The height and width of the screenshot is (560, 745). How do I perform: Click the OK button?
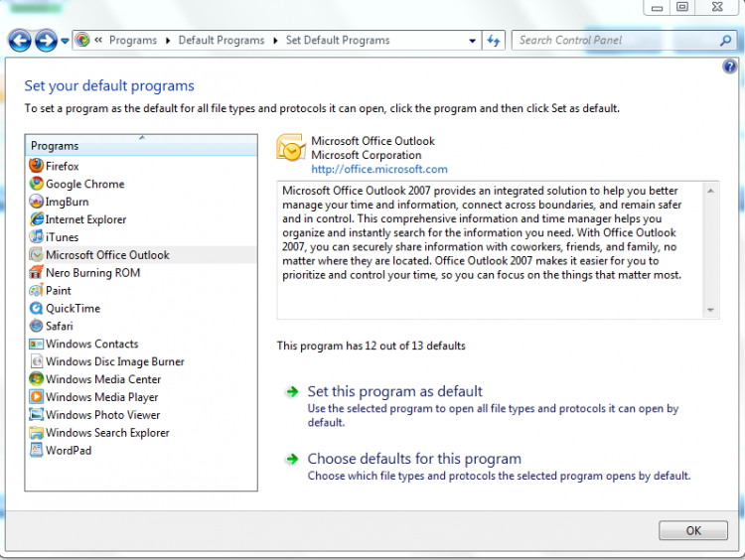click(692, 530)
